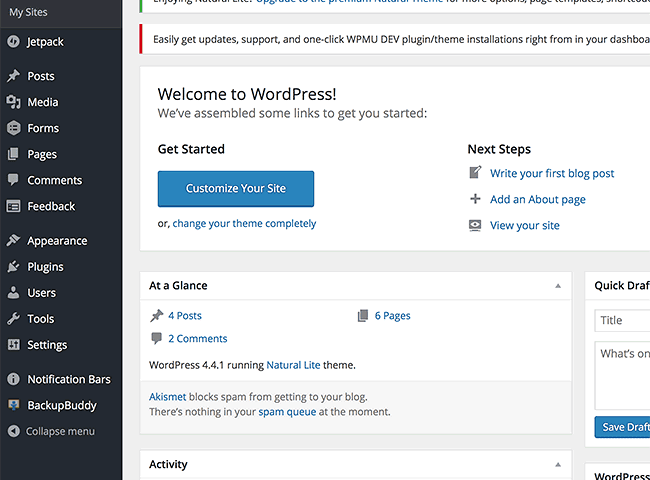Click the Quick Draft panel heading
Image resolution: width=650 pixels, height=480 pixels.
pos(621,286)
